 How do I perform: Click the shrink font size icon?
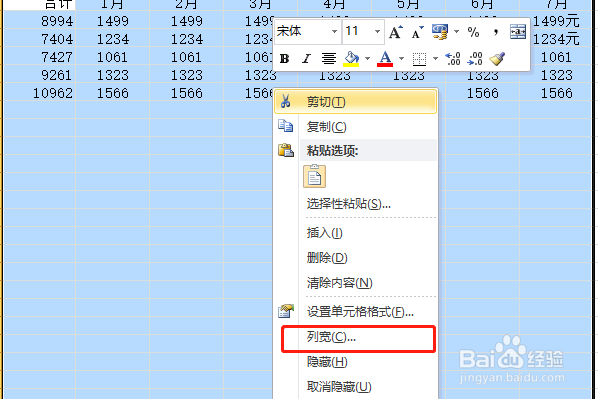(418, 32)
